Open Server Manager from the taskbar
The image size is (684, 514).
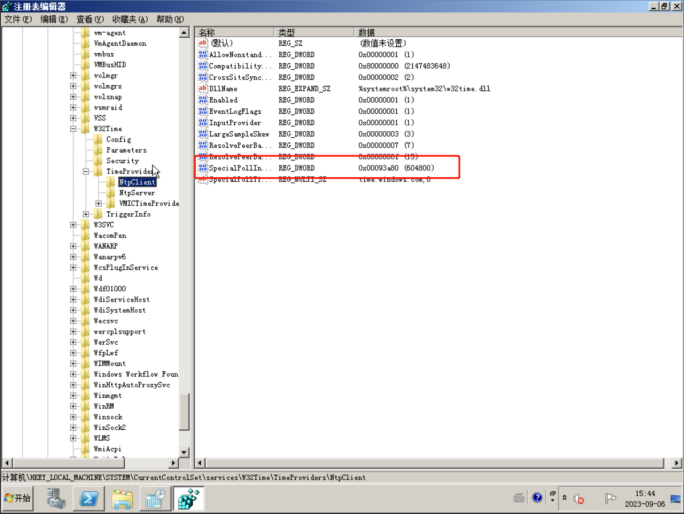pyautogui.click(x=57, y=497)
